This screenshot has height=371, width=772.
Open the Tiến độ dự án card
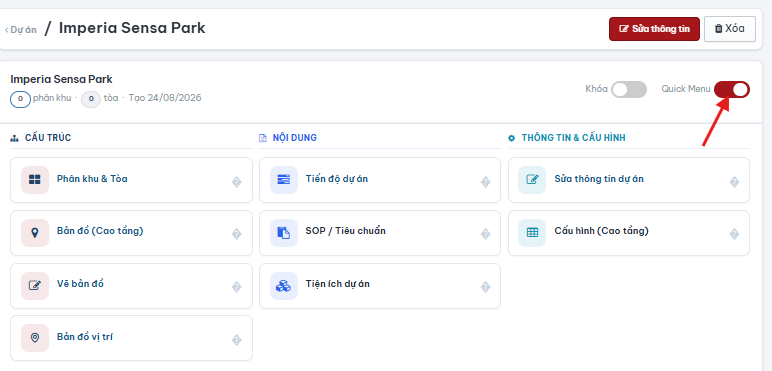tap(380, 180)
